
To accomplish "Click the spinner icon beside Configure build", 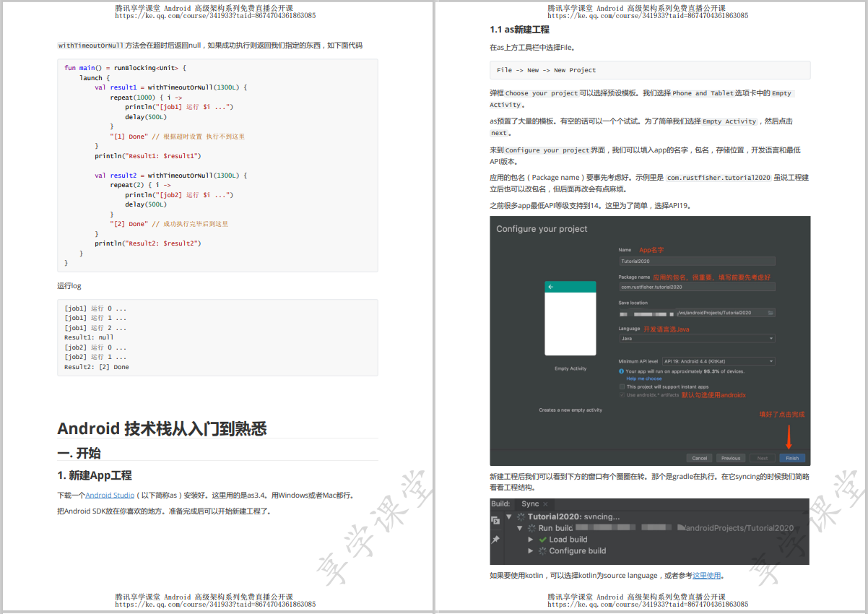I will pos(543,551).
